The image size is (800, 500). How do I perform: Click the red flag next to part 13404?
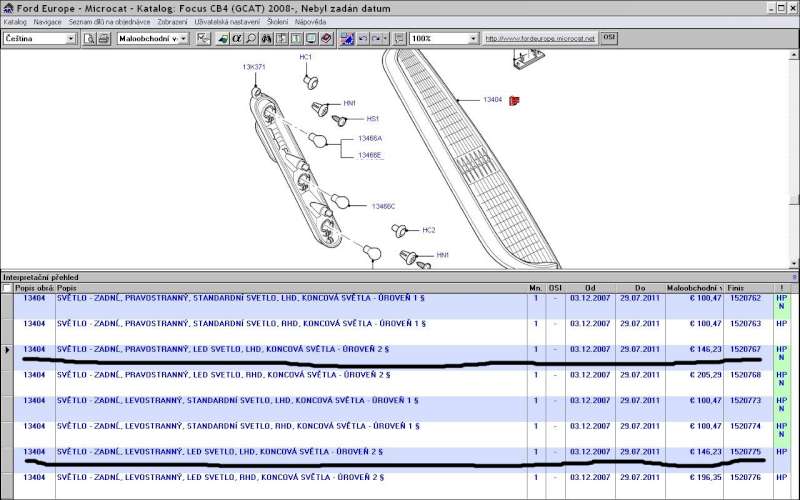[514, 100]
